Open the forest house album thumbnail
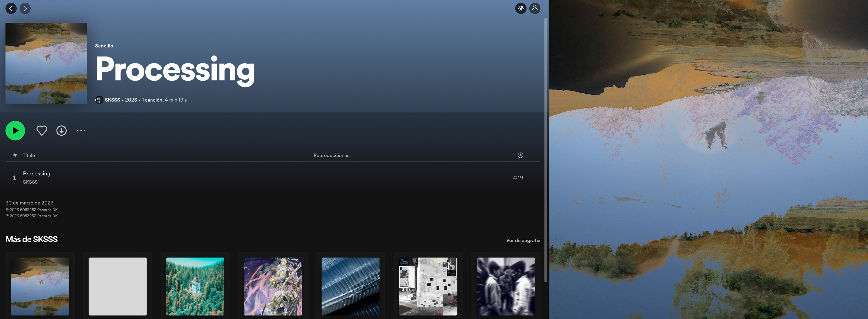The width and height of the screenshot is (868, 319). [x=195, y=287]
